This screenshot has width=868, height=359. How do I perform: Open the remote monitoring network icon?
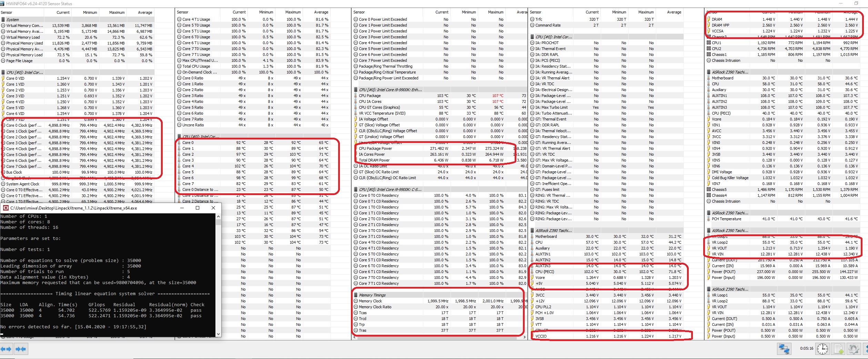click(784, 349)
